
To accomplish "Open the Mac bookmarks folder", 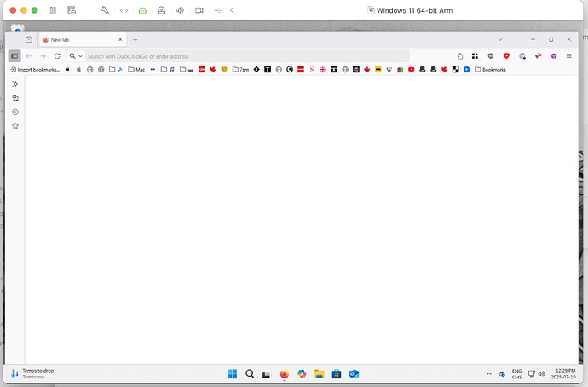I will (x=136, y=70).
